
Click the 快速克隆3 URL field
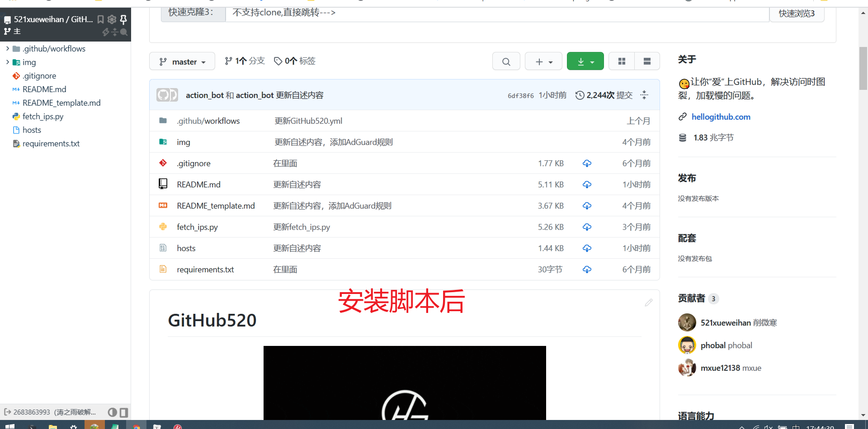click(x=497, y=14)
